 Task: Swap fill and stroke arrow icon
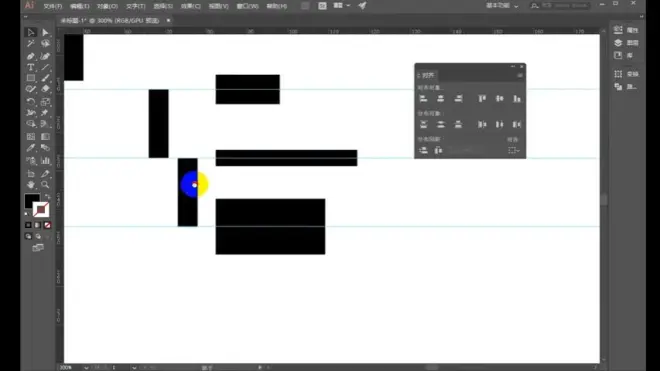(47, 197)
